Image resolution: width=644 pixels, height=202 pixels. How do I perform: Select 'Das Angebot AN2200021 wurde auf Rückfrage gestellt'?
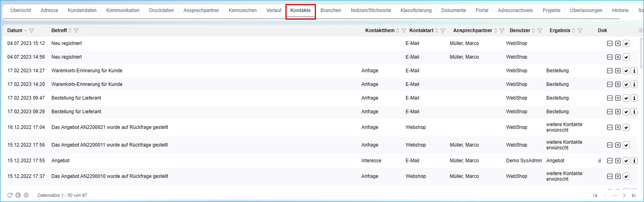click(110, 127)
